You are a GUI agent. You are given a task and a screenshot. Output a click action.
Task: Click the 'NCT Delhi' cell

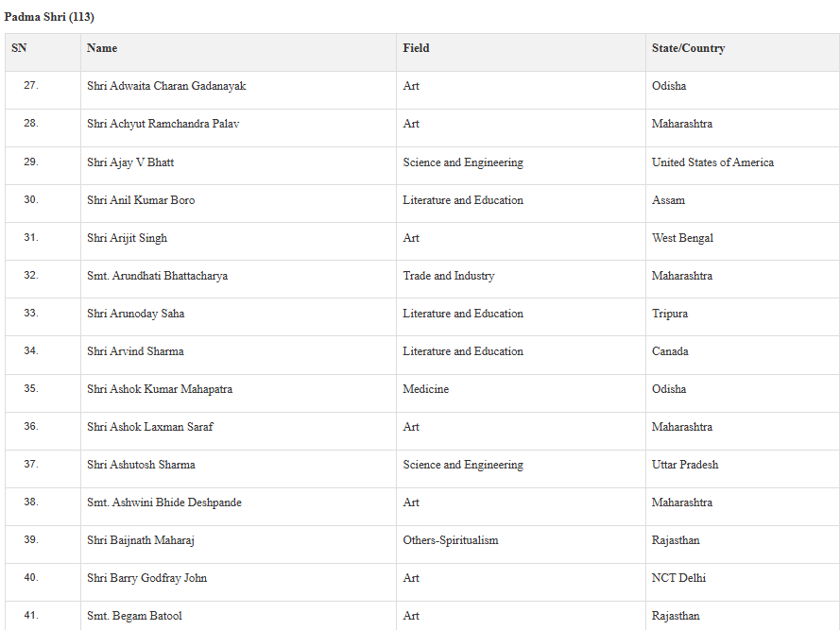pyautogui.click(x=678, y=578)
